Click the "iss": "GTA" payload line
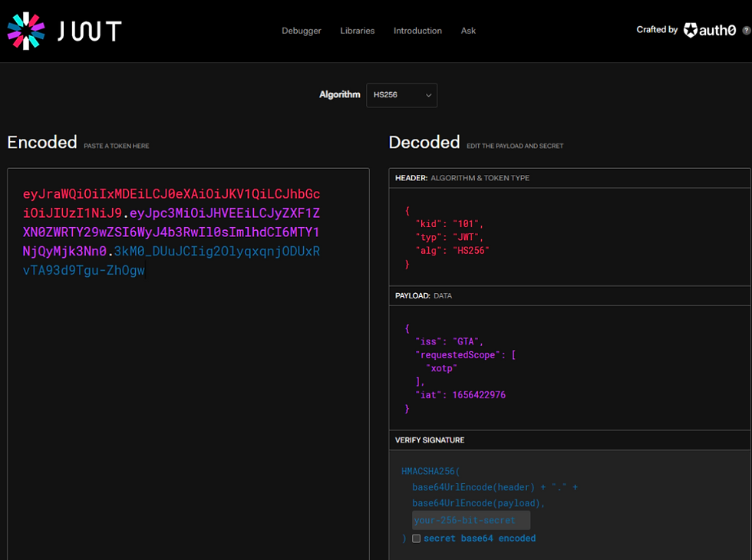 coord(450,342)
